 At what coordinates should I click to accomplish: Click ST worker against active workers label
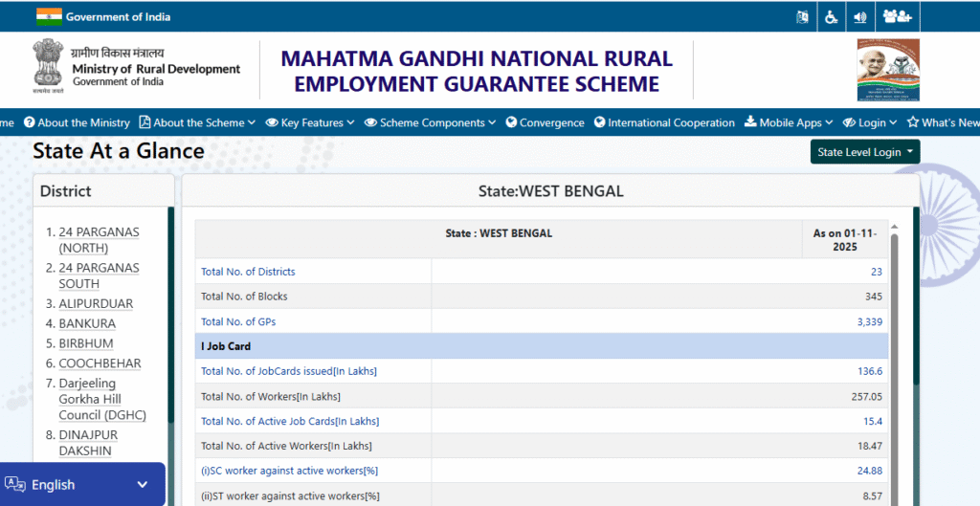pyautogui.click(x=290, y=496)
